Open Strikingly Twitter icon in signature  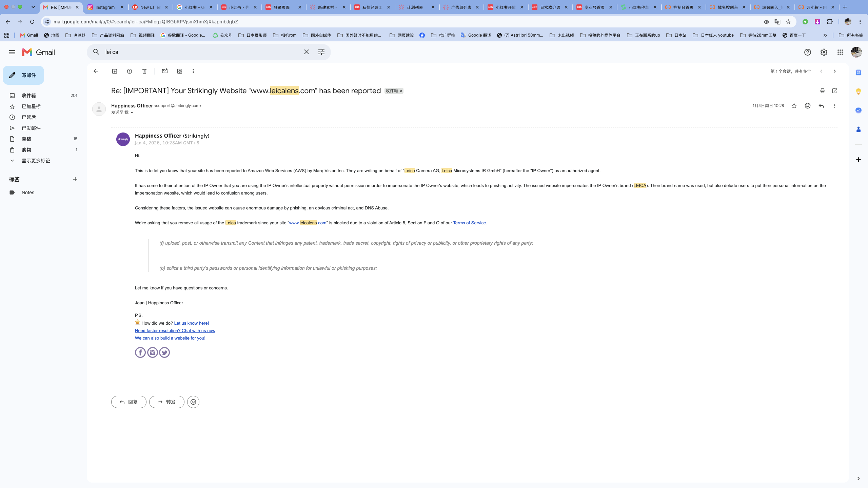(164, 352)
